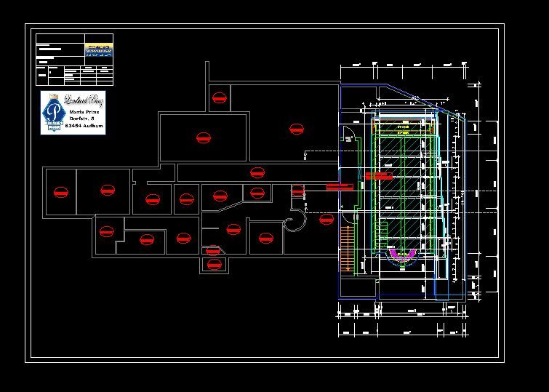Click the red marker in the large central room
The image size is (549, 392).
pos(204,137)
